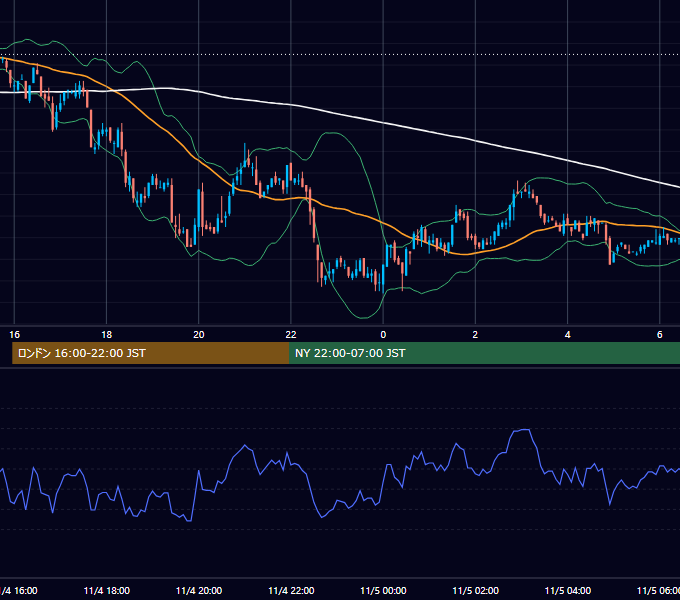Viewport: 680px width, 600px height.
Task: Click the 2 hour label on upper axis
Action: (475, 335)
